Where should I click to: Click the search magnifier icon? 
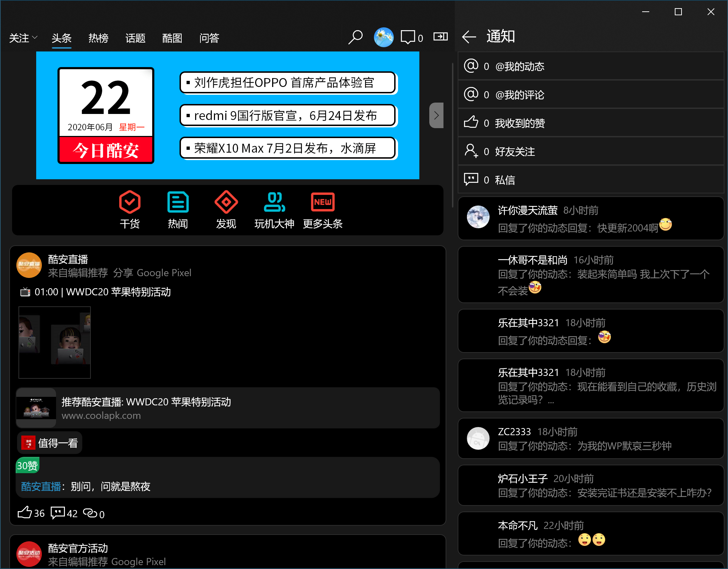click(355, 37)
